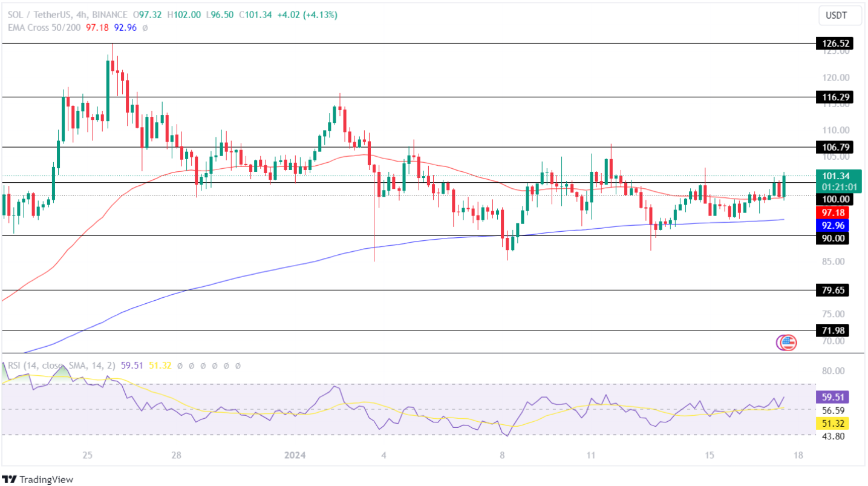Click the red 97.18 EMA axis label
Image resolution: width=868 pixels, height=486 pixels.
832,212
